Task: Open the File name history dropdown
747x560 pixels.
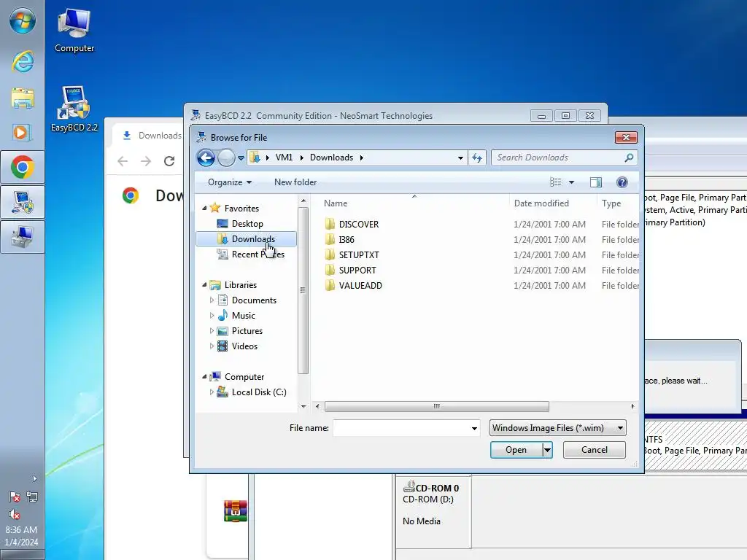Action: [474, 428]
